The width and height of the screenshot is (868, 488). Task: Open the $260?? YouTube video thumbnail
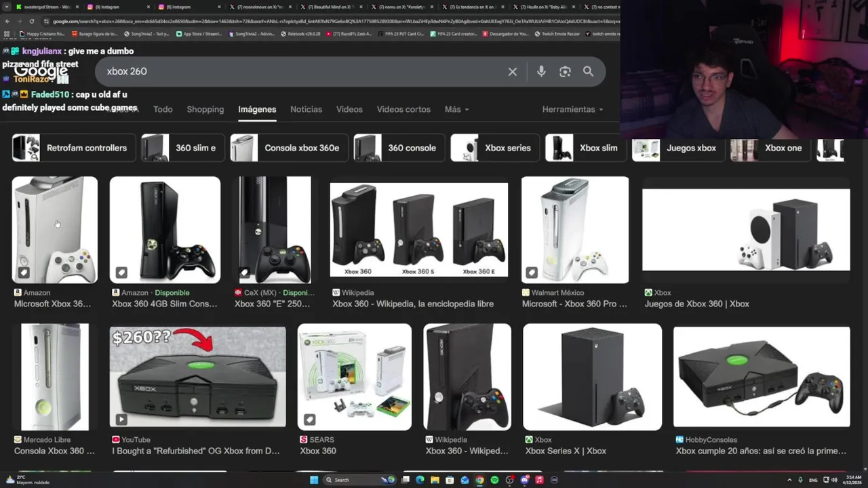198,377
